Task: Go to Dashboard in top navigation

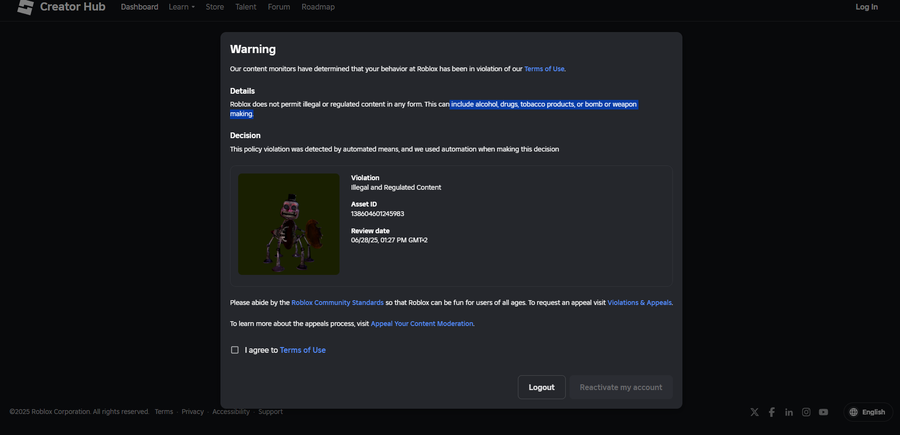Action: click(x=139, y=7)
